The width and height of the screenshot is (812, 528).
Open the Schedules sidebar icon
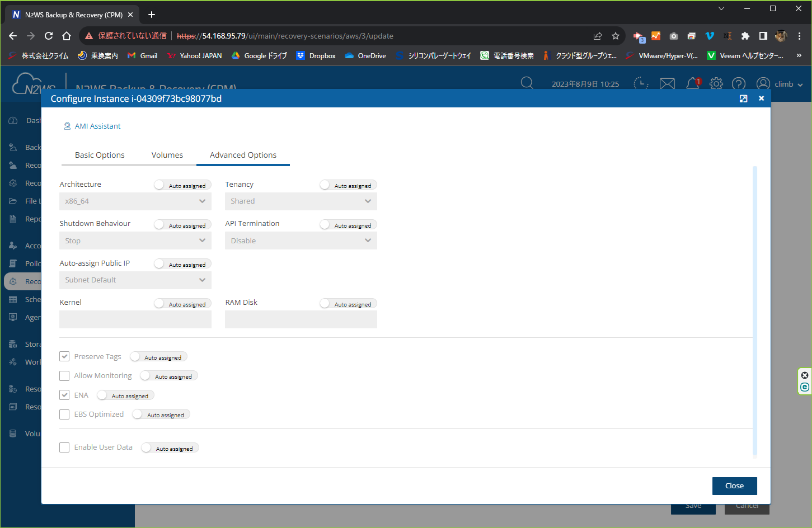[13, 299]
